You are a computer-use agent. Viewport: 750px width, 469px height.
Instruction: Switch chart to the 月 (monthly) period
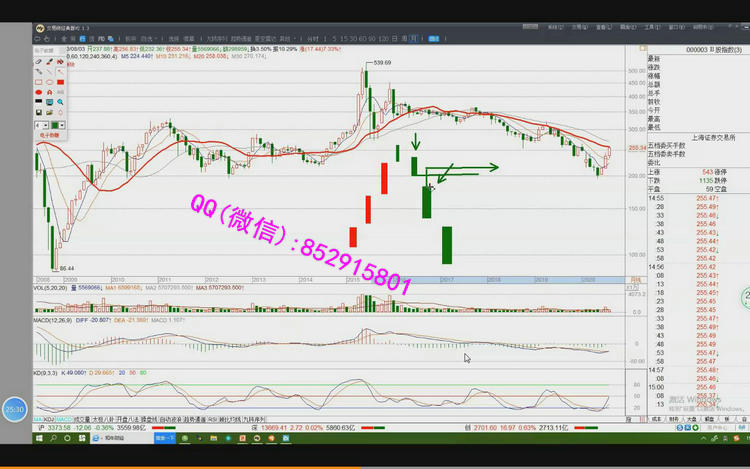413,38
